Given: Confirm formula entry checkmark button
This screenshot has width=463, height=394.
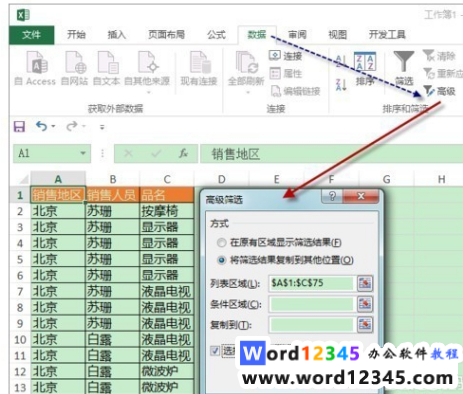Looking at the screenshot, I should 156,153.
